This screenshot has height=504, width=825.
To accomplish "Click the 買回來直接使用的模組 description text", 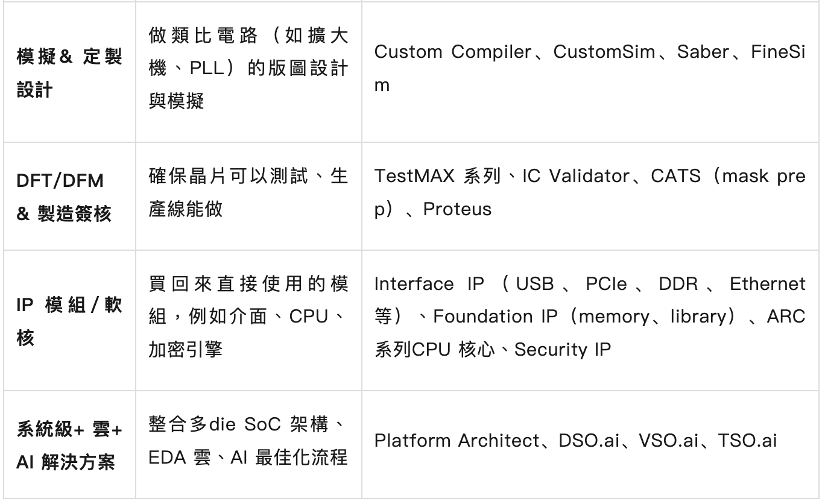I will tap(248, 317).
